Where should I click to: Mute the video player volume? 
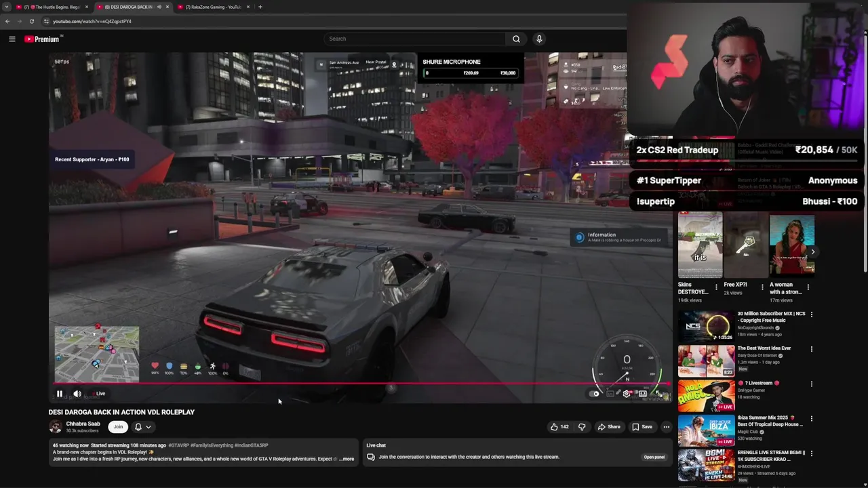[x=77, y=394]
